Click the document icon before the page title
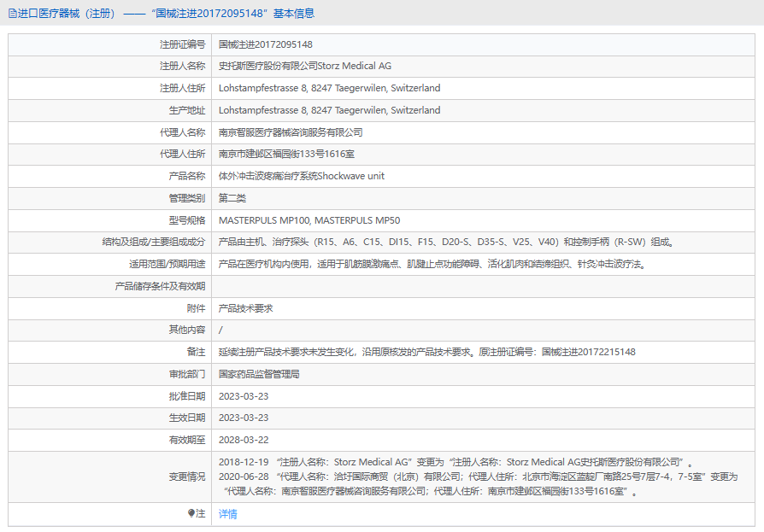 12,14
